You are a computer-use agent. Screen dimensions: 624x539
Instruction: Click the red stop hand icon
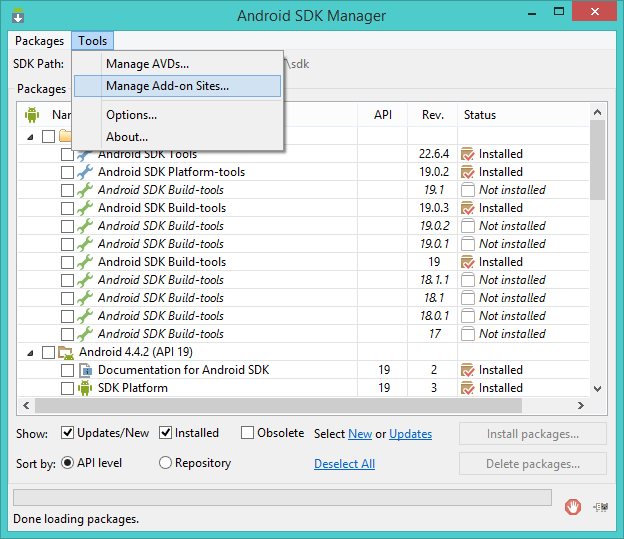click(x=573, y=507)
